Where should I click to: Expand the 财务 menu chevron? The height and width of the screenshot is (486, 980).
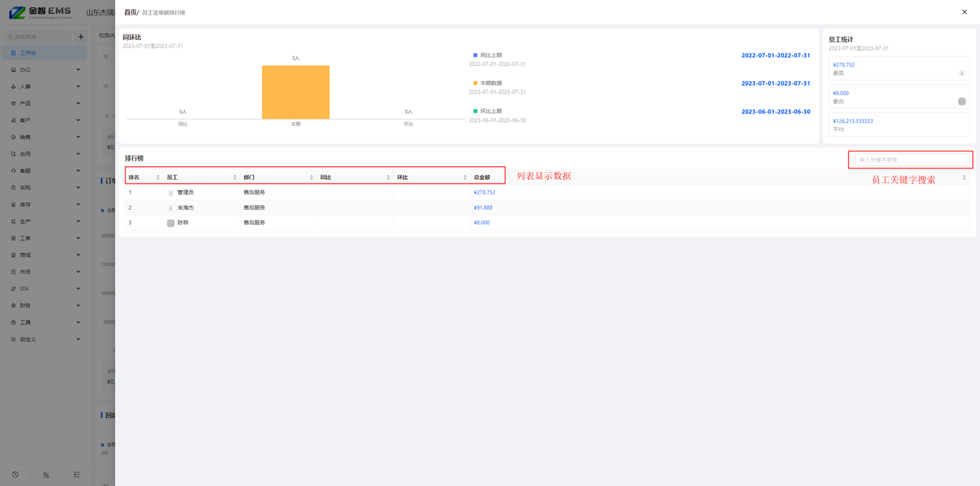tap(78, 305)
